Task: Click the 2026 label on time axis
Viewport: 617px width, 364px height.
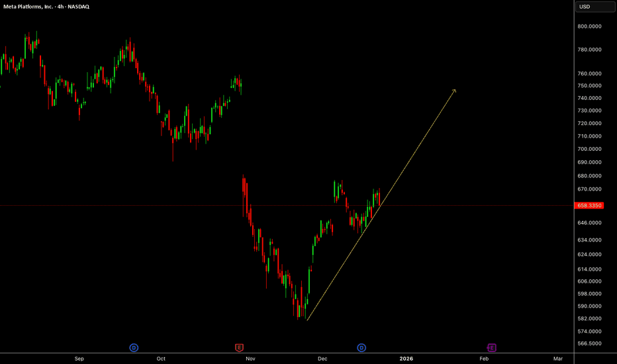Action: [406, 358]
